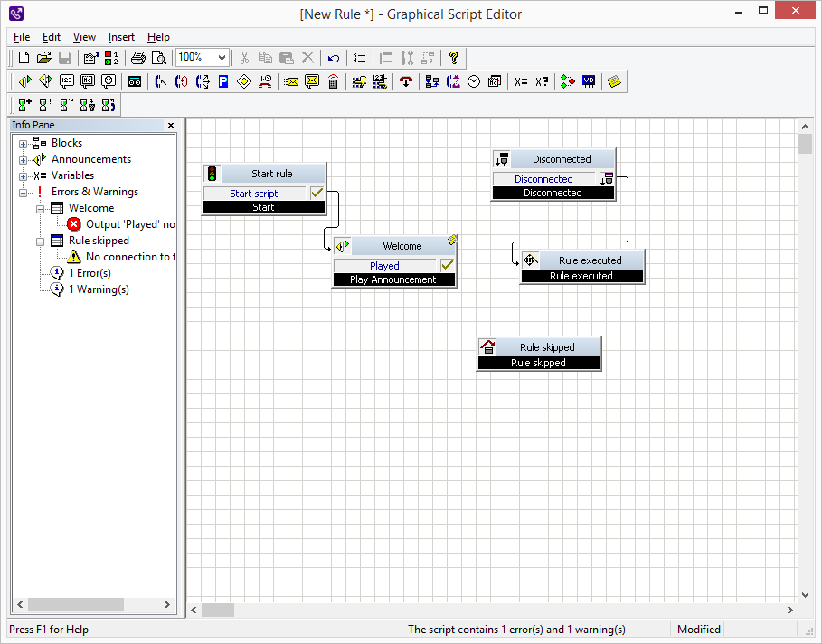822x644 pixels.
Task: Click the Open folder toolbar icon
Action: [43, 58]
